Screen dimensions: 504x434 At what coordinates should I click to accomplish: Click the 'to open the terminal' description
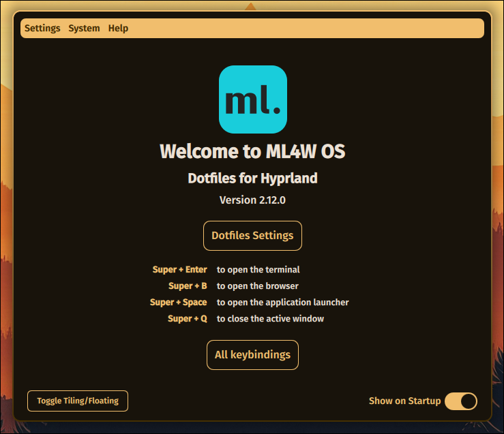point(258,270)
